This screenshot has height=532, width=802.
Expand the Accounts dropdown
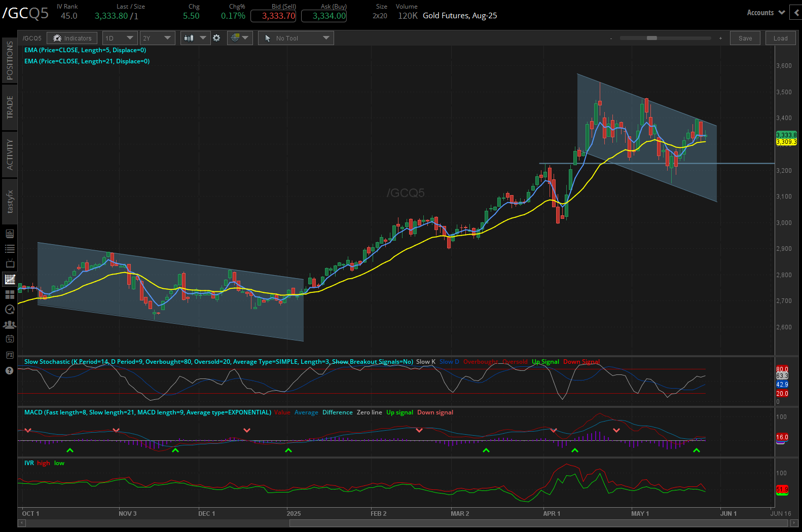(765, 13)
